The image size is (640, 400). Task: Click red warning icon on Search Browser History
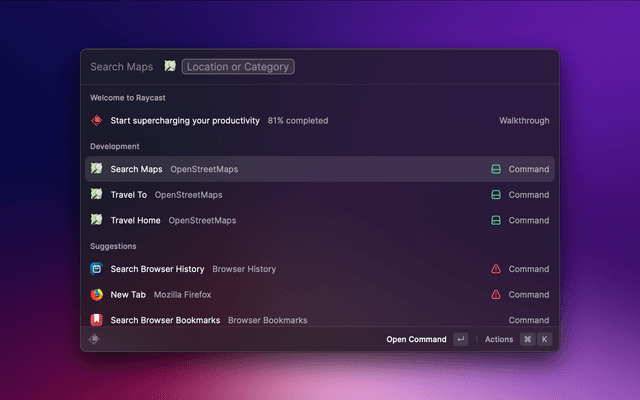(x=496, y=269)
